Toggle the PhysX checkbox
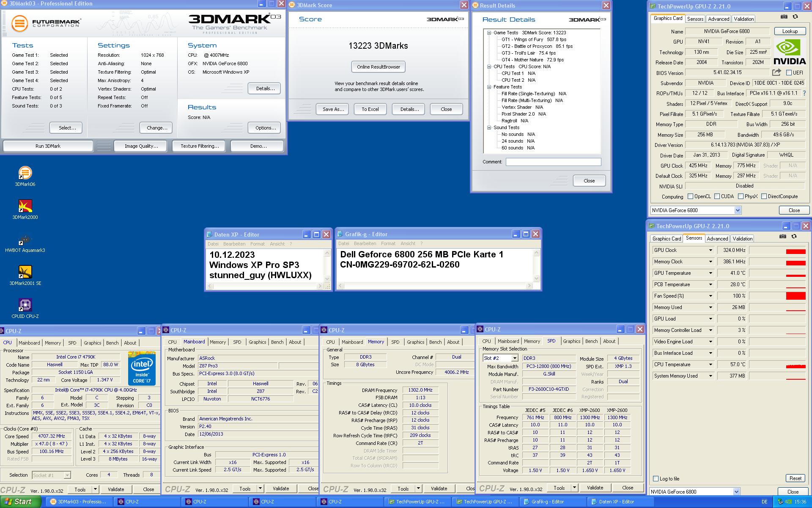Image resolution: width=812 pixels, height=508 pixels. pyautogui.click(x=741, y=196)
